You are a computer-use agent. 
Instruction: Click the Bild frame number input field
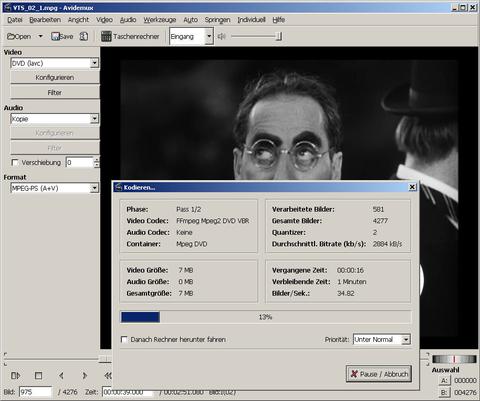pos(35,392)
